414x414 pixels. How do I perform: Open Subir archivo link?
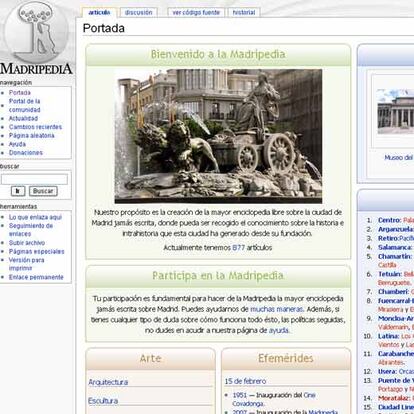pos(27,243)
